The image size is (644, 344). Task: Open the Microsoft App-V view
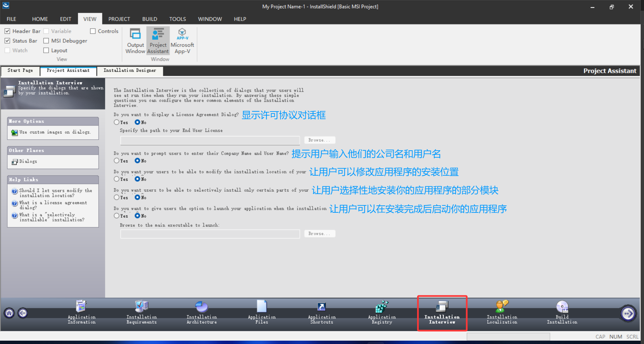(x=182, y=41)
